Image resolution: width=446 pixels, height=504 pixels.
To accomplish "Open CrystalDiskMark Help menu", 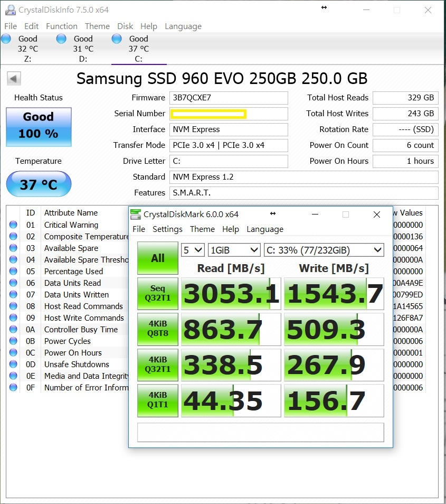I will [231, 229].
